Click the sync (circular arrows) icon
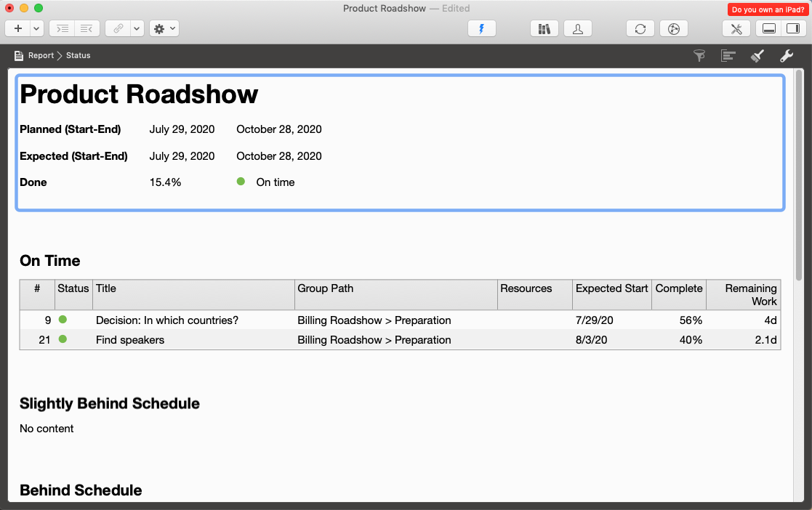Screen dimensions: 812x510 (640, 28)
